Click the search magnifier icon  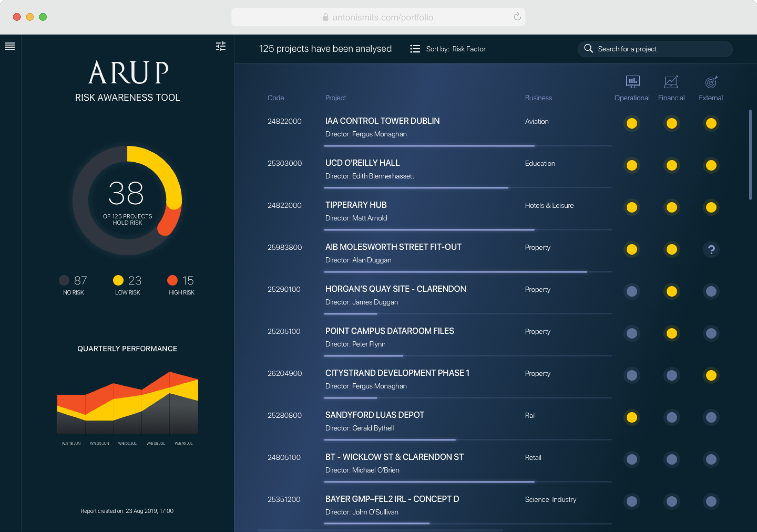(x=588, y=49)
